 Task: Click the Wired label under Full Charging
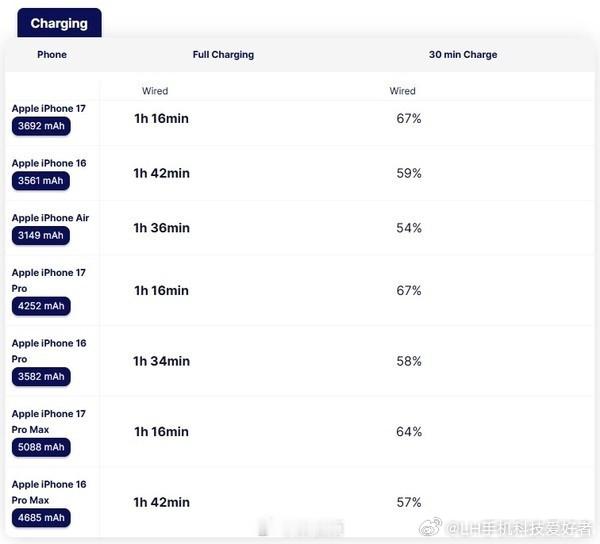pyautogui.click(x=155, y=91)
